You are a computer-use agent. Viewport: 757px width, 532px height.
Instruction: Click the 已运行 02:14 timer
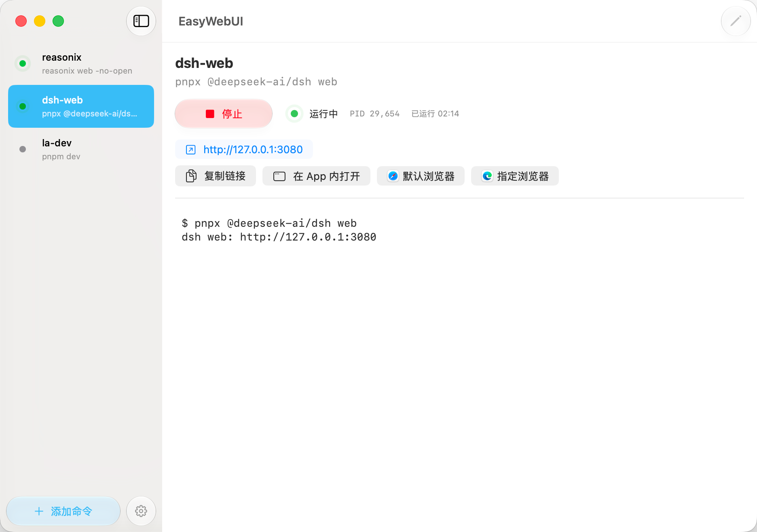pos(435,114)
